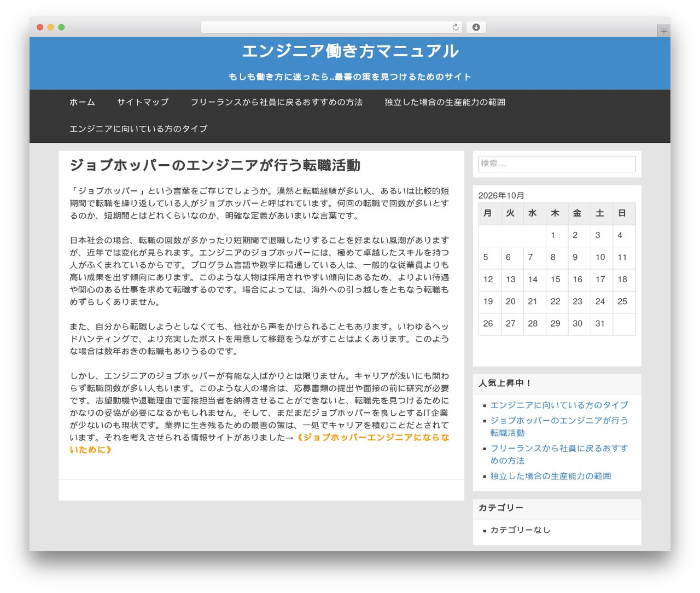Close the window with the red button
Viewport: 700px width, 593px height.
40,27
